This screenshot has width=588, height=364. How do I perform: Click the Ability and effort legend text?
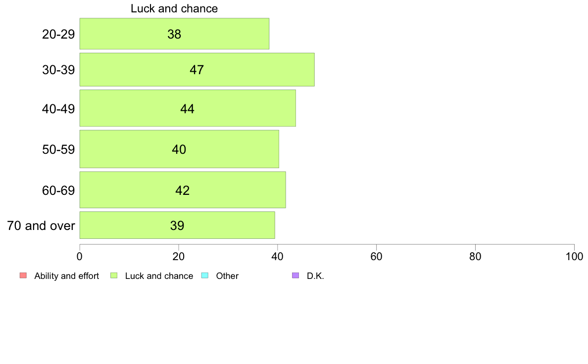pos(67,276)
